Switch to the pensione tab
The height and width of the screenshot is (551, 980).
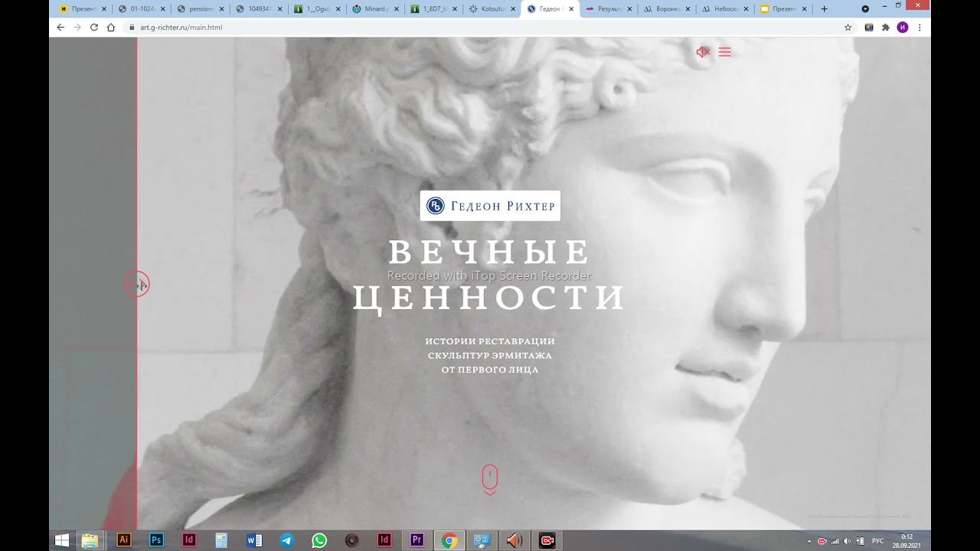pyautogui.click(x=199, y=9)
